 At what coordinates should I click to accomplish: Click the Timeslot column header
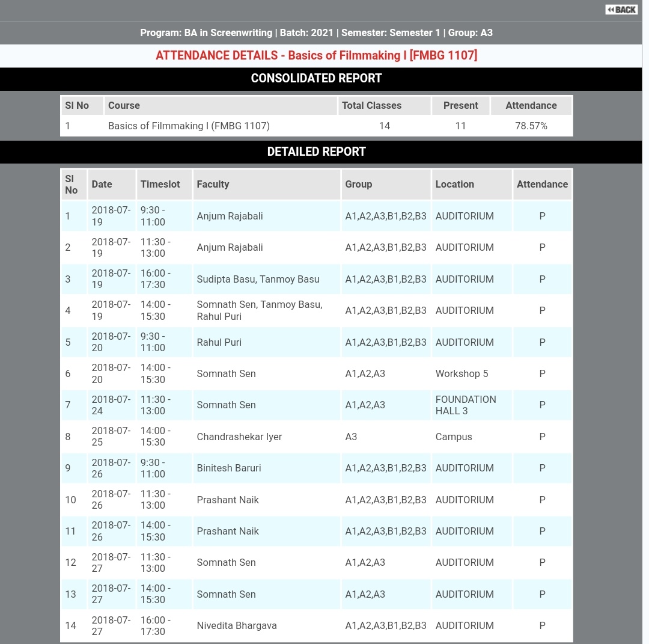click(x=160, y=184)
